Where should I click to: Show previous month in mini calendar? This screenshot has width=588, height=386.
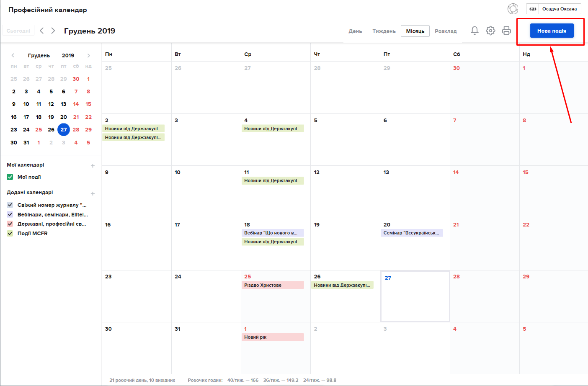(x=13, y=55)
